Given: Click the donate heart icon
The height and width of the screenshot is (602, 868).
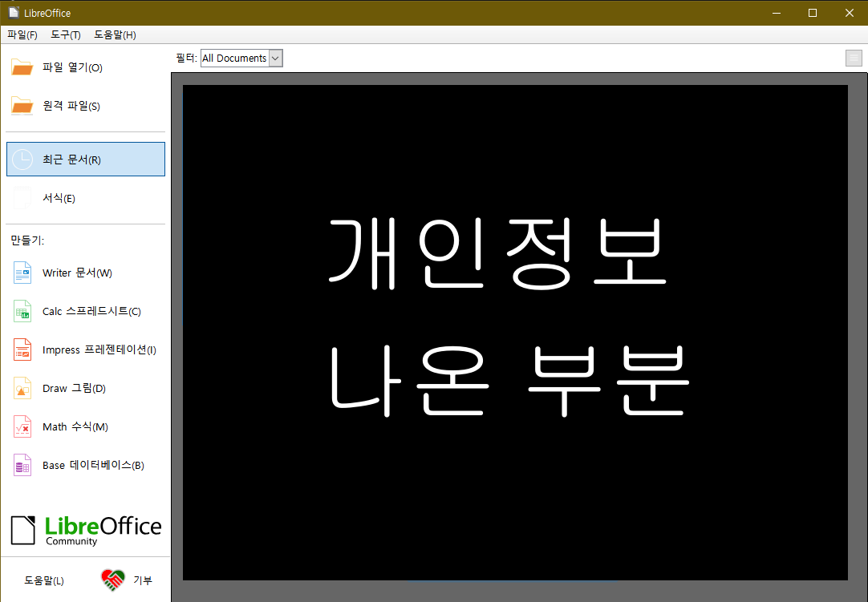Looking at the screenshot, I should [x=113, y=580].
